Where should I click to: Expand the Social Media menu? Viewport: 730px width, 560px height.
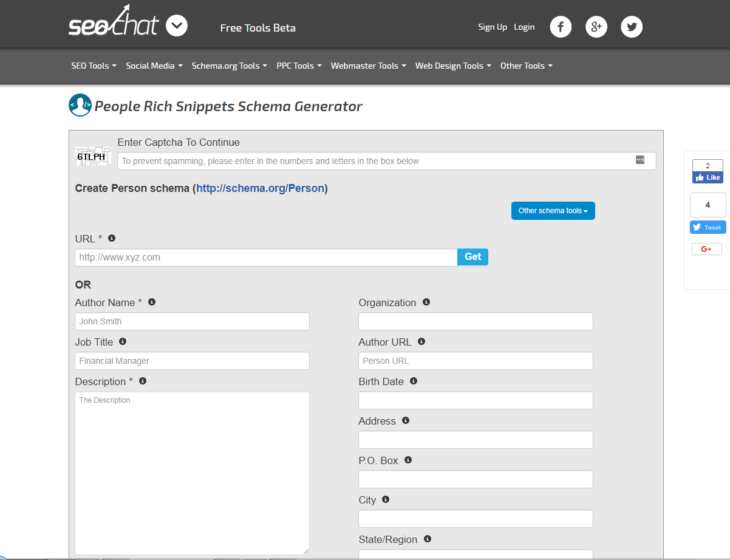tap(154, 66)
